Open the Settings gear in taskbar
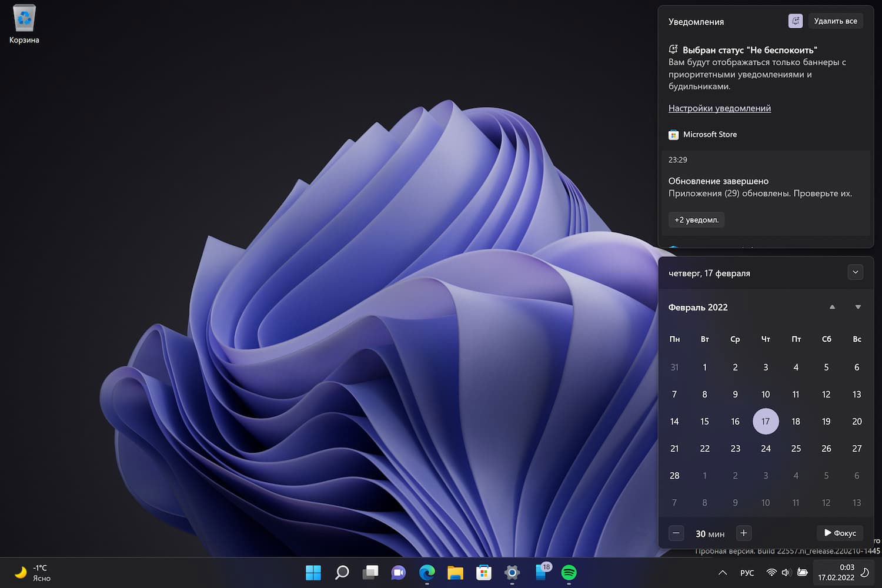 tap(512, 572)
